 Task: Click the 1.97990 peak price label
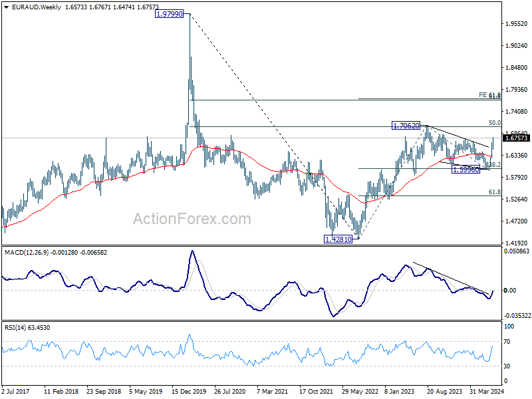169,14
